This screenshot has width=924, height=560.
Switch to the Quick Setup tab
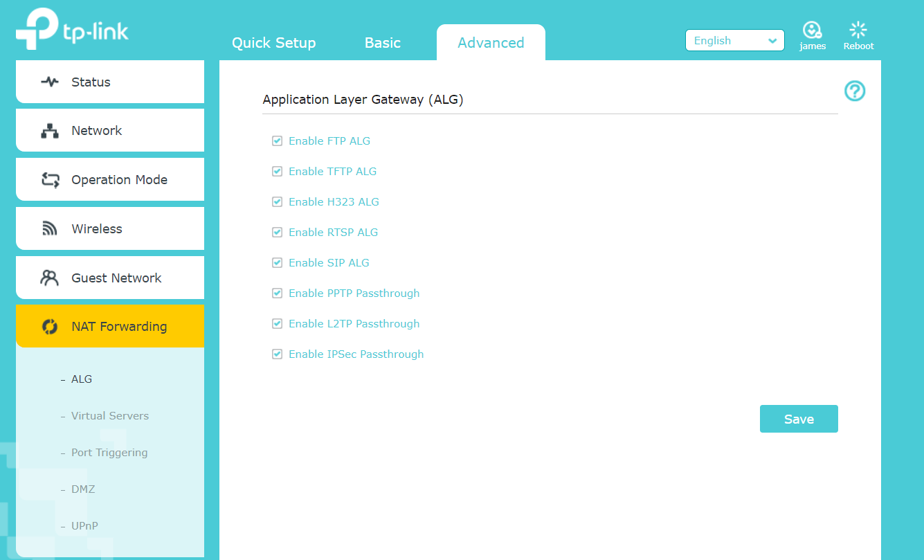[273, 43]
